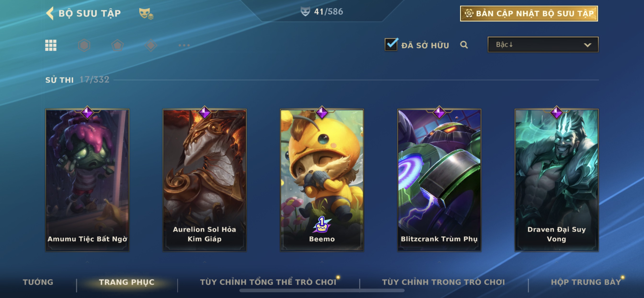644x298 pixels.
Task: Filter by pentagon rarity icon
Action: [x=117, y=45]
